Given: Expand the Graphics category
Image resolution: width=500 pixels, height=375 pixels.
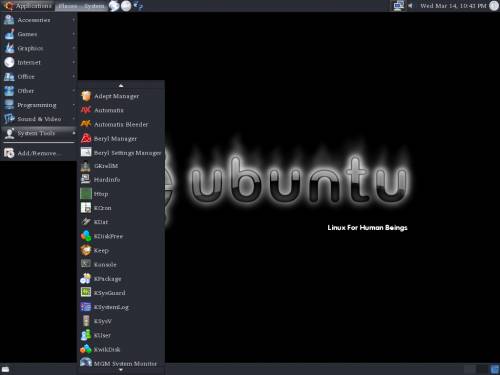Looking at the screenshot, I should (x=39, y=48).
